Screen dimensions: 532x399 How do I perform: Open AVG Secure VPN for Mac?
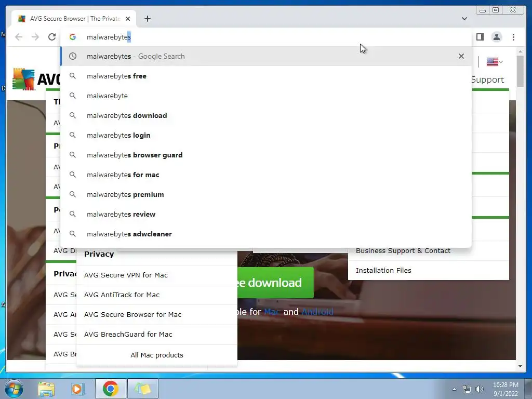pyautogui.click(x=126, y=275)
